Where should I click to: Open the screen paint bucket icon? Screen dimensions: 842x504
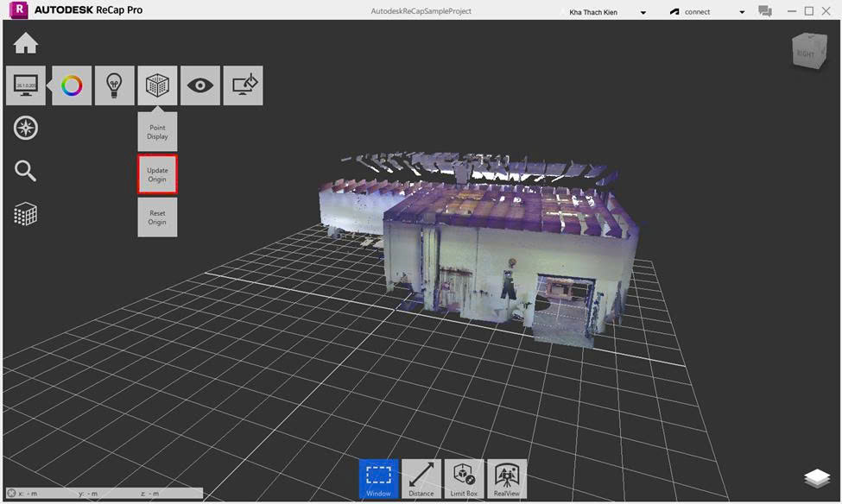pyautogui.click(x=244, y=85)
